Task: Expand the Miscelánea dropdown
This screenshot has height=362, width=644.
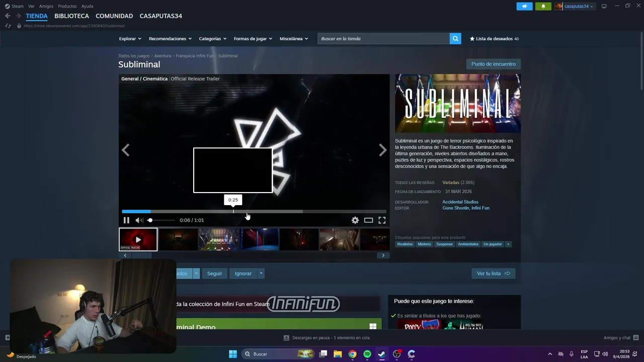Action: click(294, 39)
